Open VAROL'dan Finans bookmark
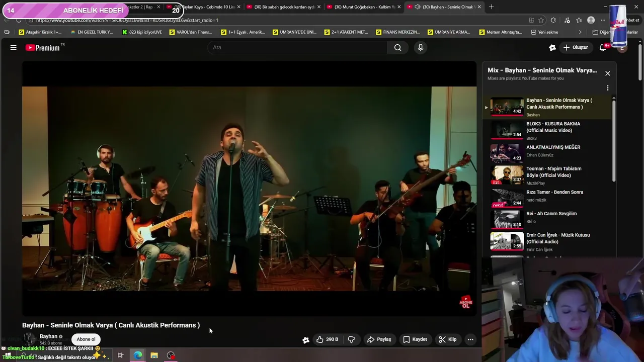The width and height of the screenshot is (644, 362). 191,32
